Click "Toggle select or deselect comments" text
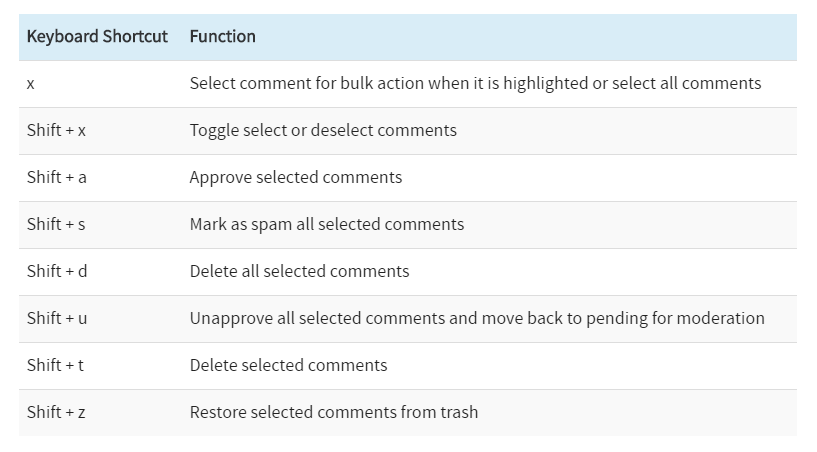 click(x=323, y=131)
